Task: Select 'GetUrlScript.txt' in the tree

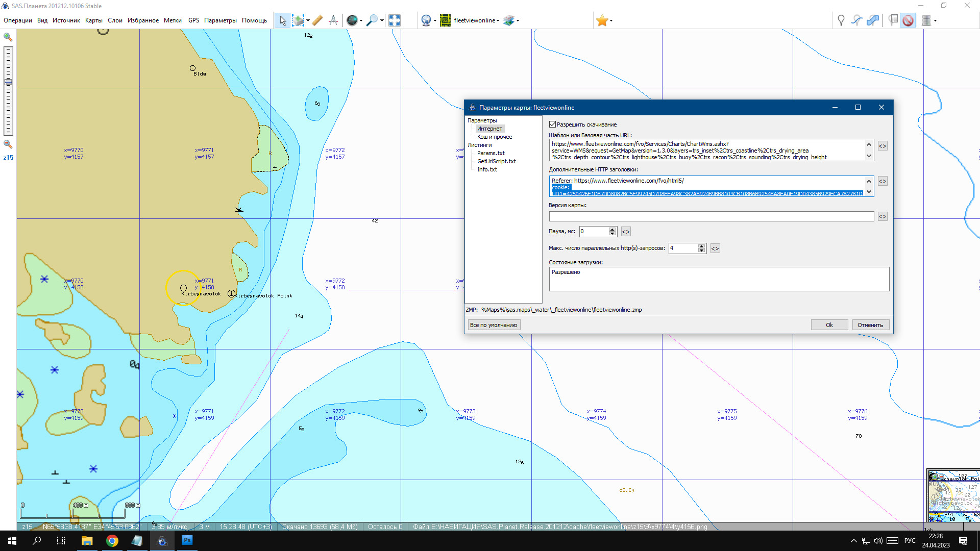Action: (x=496, y=161)
